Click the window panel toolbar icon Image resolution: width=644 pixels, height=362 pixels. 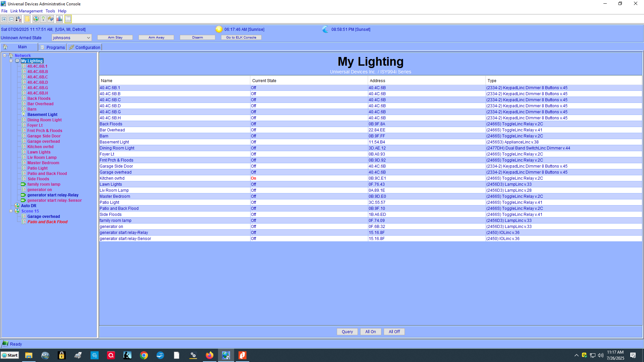click(x=68, y=19)
